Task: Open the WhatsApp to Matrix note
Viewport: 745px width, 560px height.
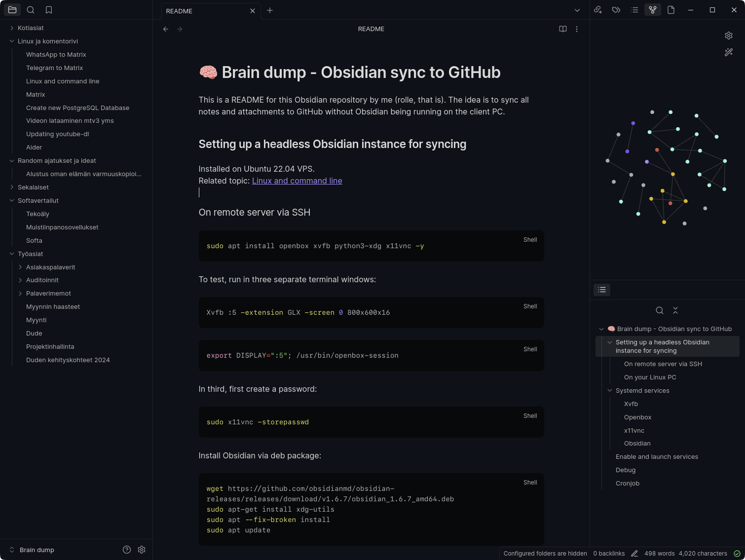Action: (56, 55)
